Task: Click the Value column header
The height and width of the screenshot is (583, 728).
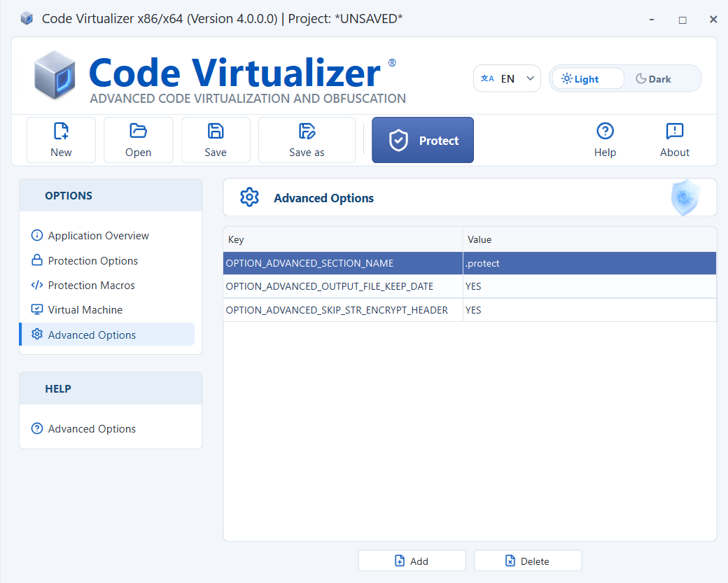Action: [x=589, y=239]
